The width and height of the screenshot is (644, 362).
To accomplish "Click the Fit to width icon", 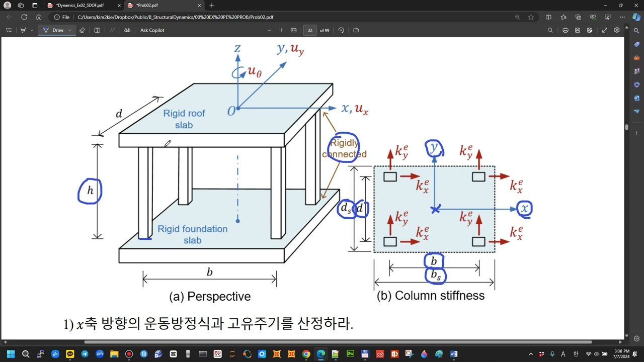I will point(294,30).
